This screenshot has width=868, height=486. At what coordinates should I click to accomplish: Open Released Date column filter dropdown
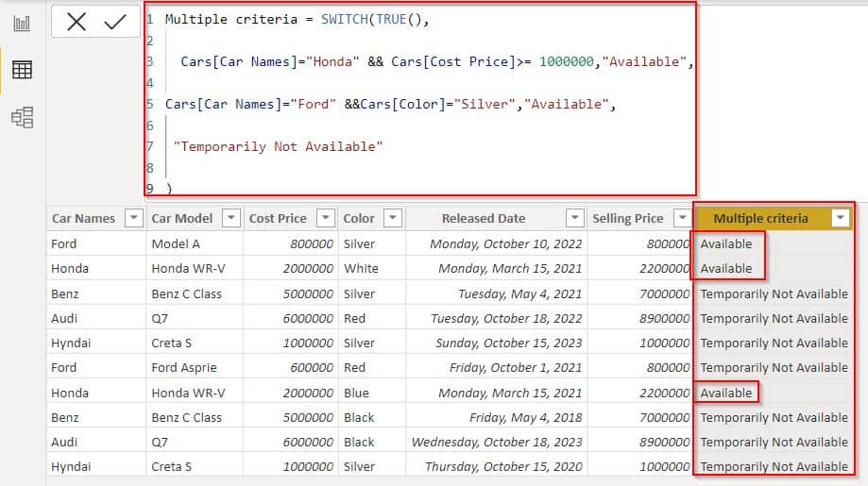click(574, 218)
